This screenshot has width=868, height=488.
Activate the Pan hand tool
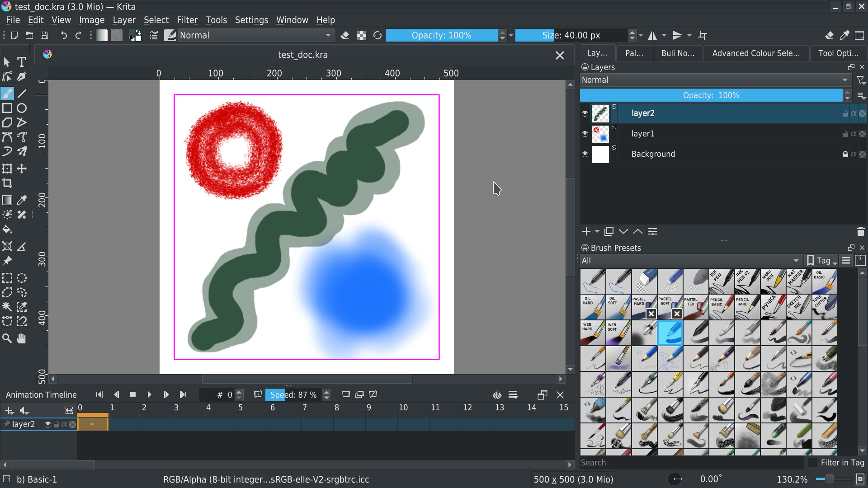pos(21,338)
